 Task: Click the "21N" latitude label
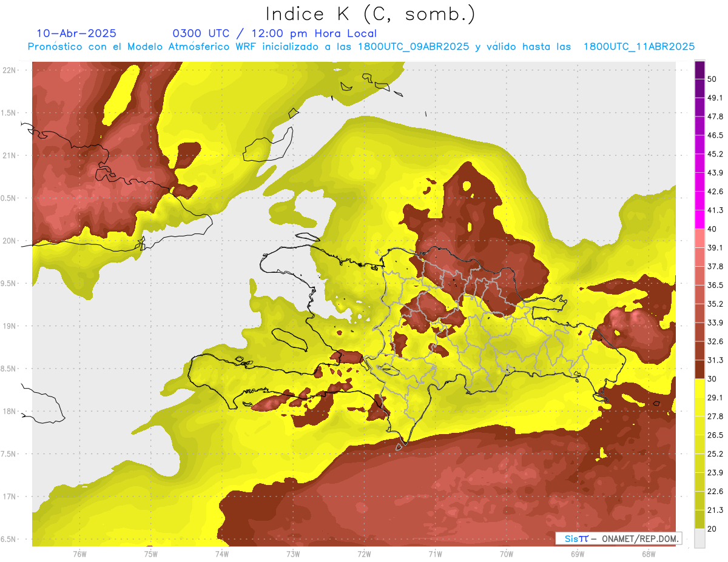9,155
